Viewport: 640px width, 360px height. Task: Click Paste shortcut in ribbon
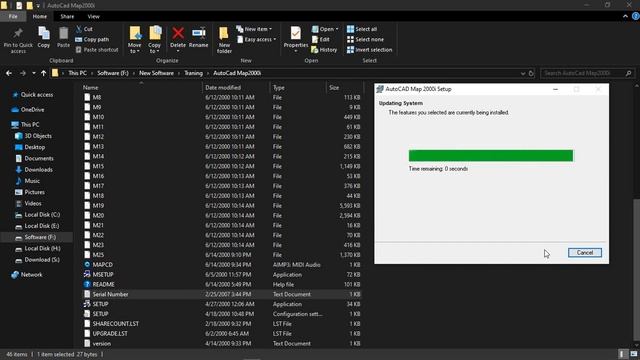coord(97,50)
